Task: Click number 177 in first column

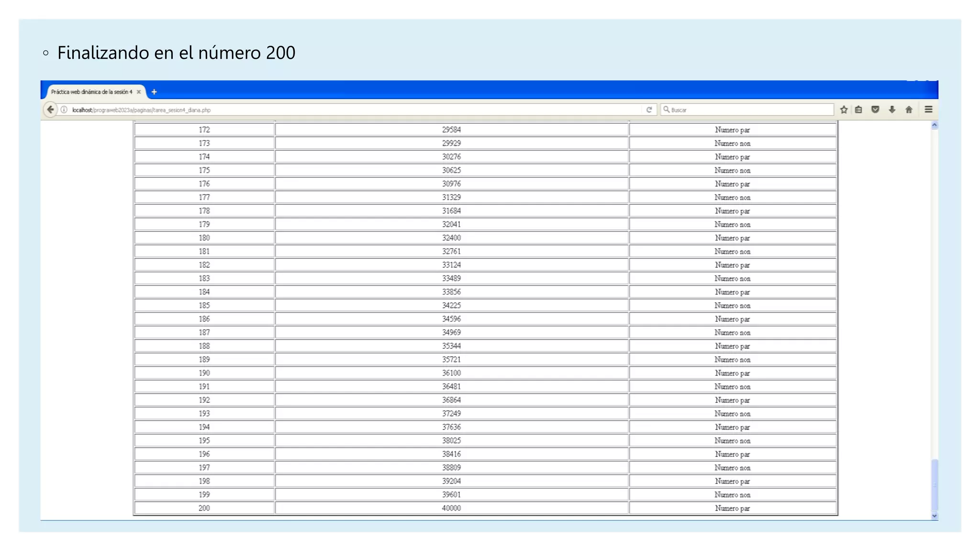Action: [204, 197]
